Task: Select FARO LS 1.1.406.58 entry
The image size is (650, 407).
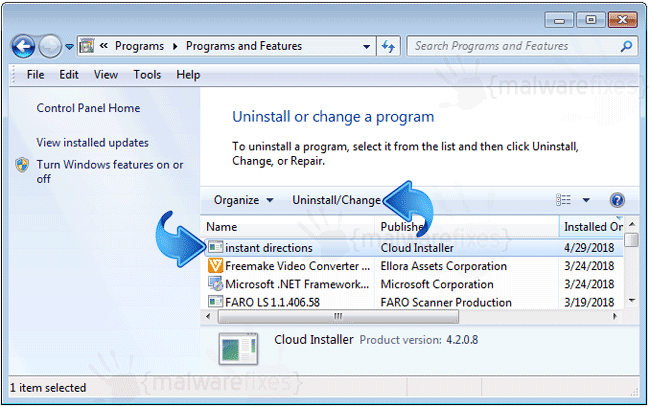Action: (272, 303)
